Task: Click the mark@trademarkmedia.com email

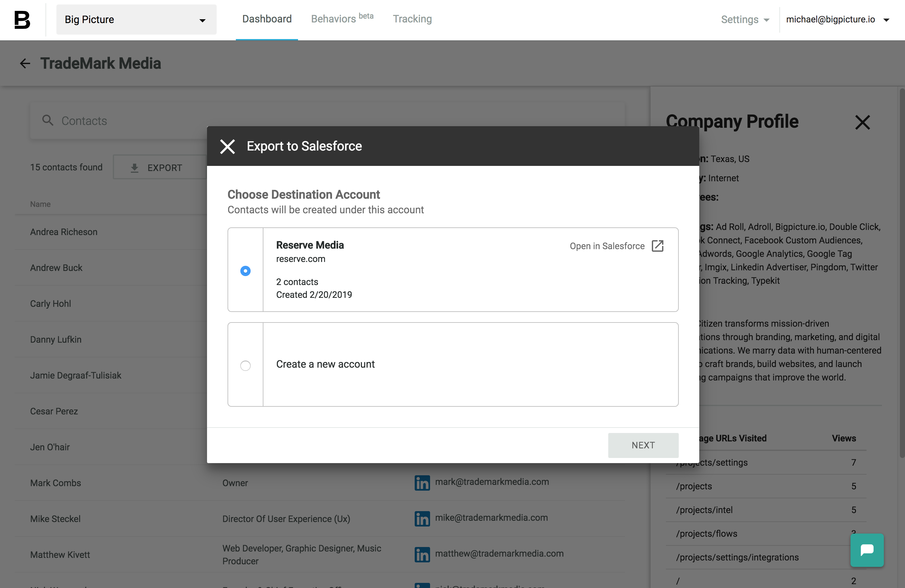Action: 492,482
